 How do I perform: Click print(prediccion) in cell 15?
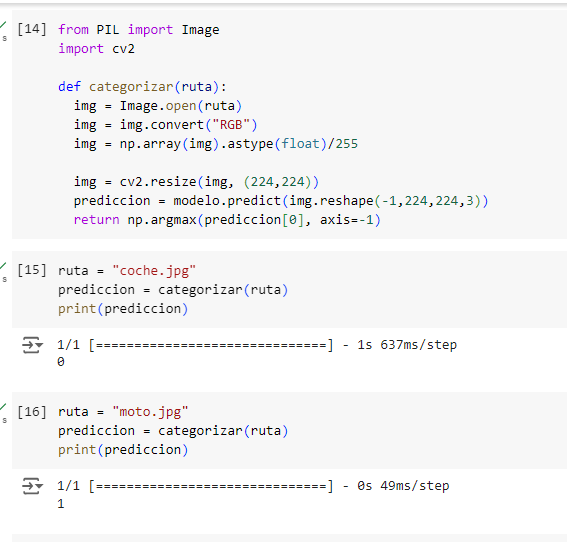coord(123,309)
